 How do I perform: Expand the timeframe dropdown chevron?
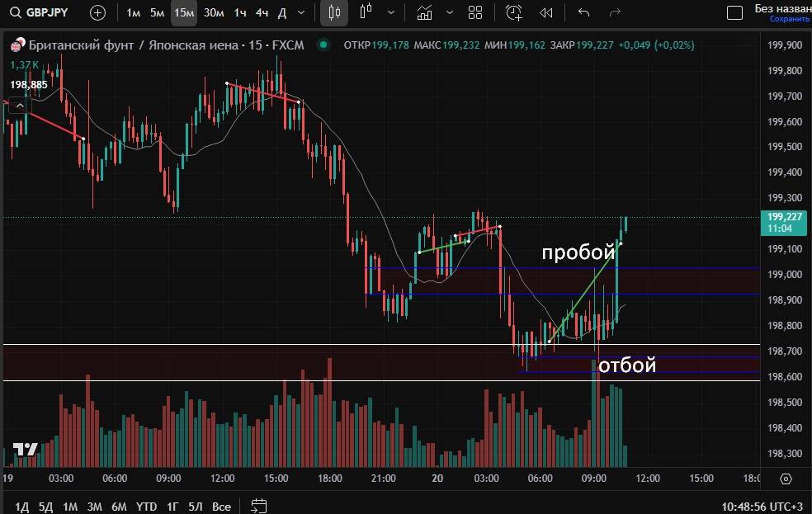pyautogui.click(x=301, y=12)
